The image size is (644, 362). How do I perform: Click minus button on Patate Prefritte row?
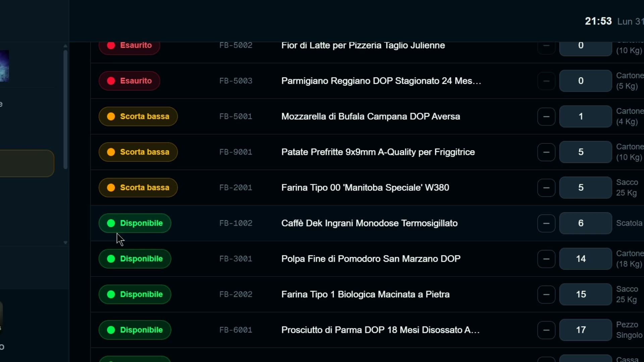[x=546, y=152]
